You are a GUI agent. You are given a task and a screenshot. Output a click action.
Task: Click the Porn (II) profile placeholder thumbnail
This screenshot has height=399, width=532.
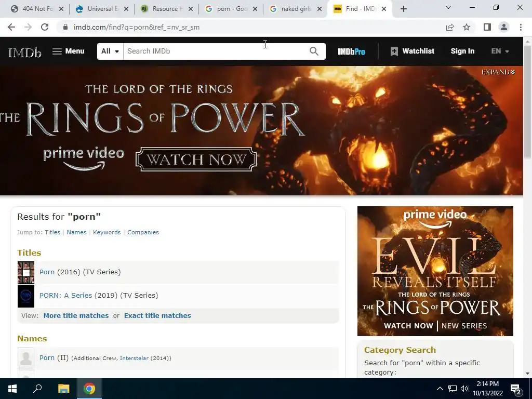[26, 358]
